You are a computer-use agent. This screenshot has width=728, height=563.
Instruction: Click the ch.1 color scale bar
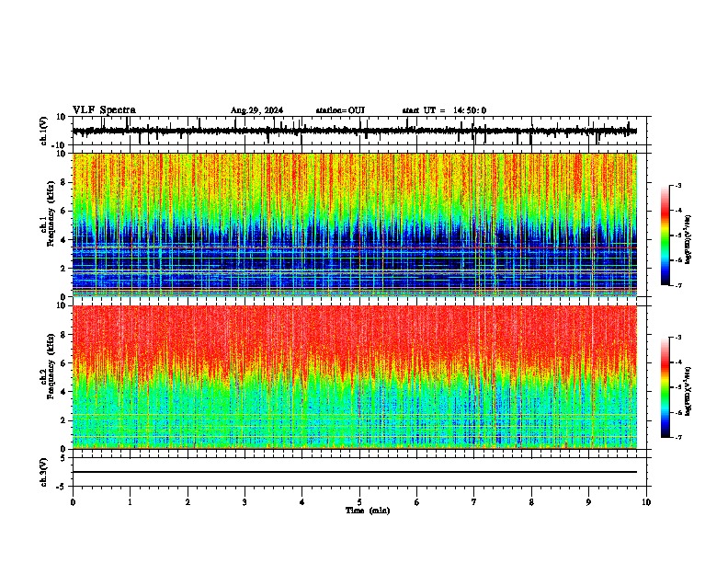tap(665, 236)
